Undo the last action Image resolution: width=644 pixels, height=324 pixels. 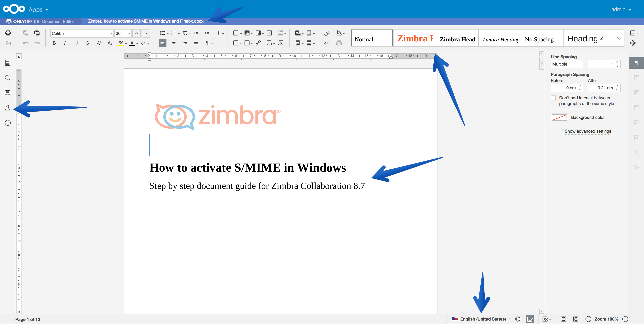[26, 43]
